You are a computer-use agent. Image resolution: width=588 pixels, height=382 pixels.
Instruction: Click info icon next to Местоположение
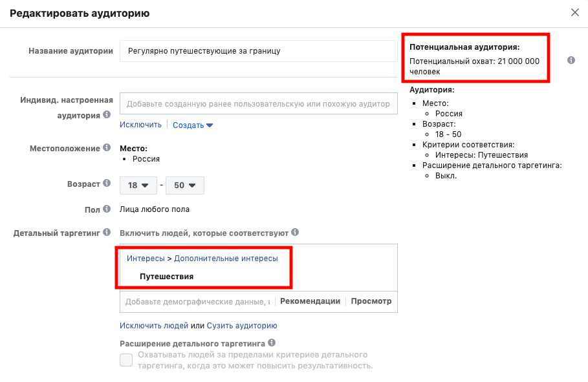coord(107,147)
